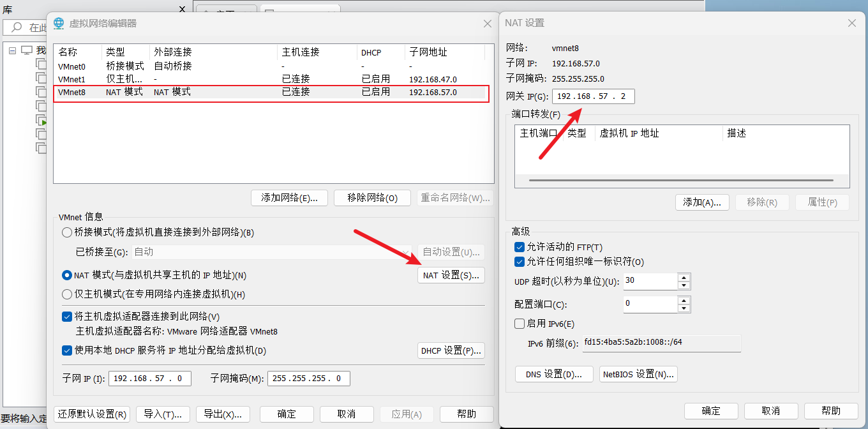The image size is (868, 429).
Task: Click the 添加网络(E)... button
Action: 289,198
